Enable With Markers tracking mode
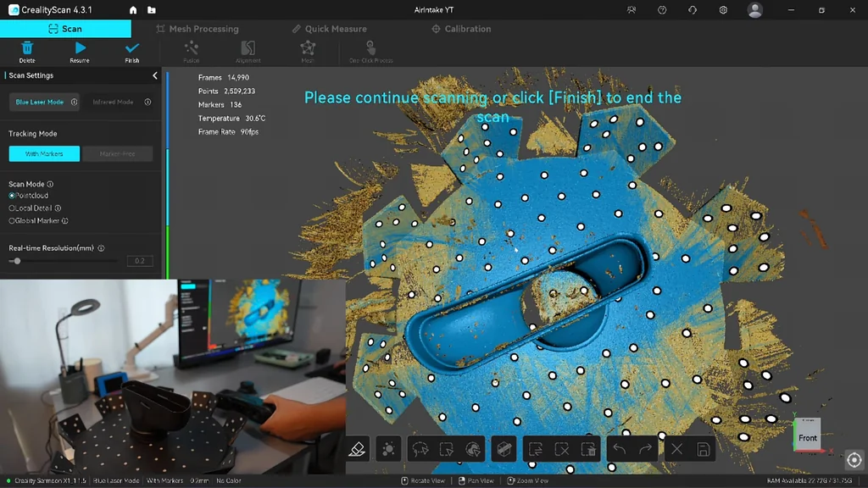The width and height of the screenshot is (868, 488). pos(44,154)
